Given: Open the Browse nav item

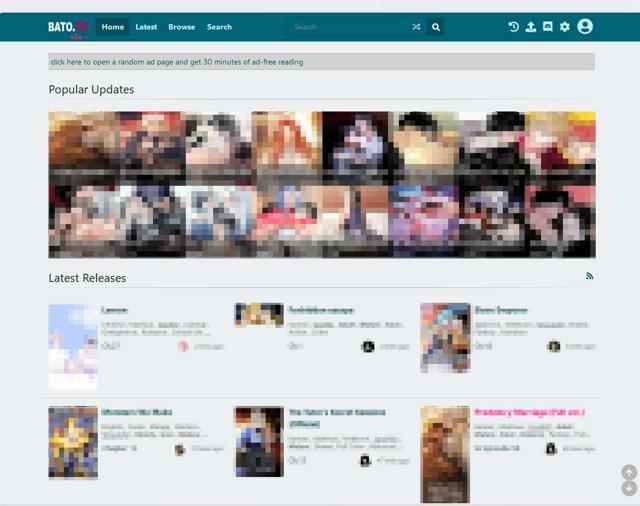Looking at the screenshot, I should coord(182,27).
